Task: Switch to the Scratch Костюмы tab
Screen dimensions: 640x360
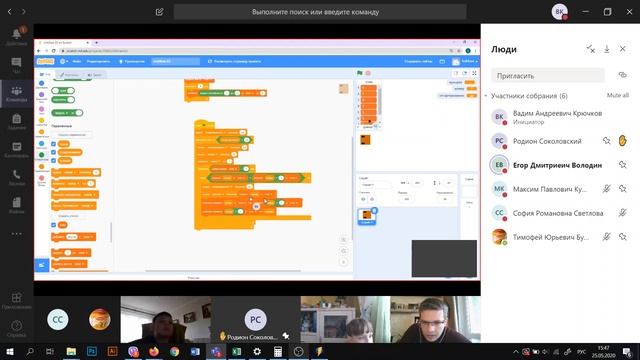Action: 69,75
